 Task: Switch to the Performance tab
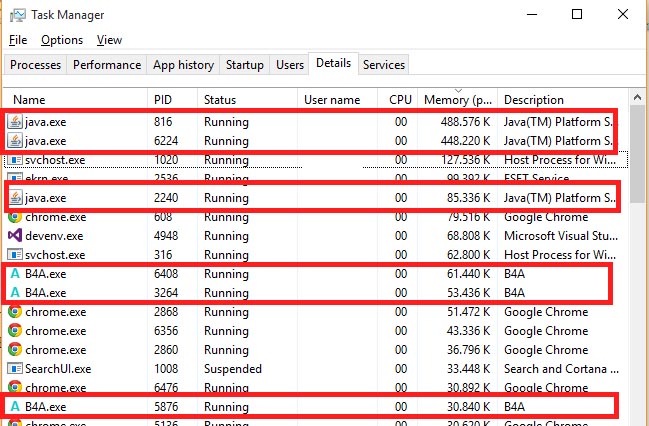[x=107, y=65]
